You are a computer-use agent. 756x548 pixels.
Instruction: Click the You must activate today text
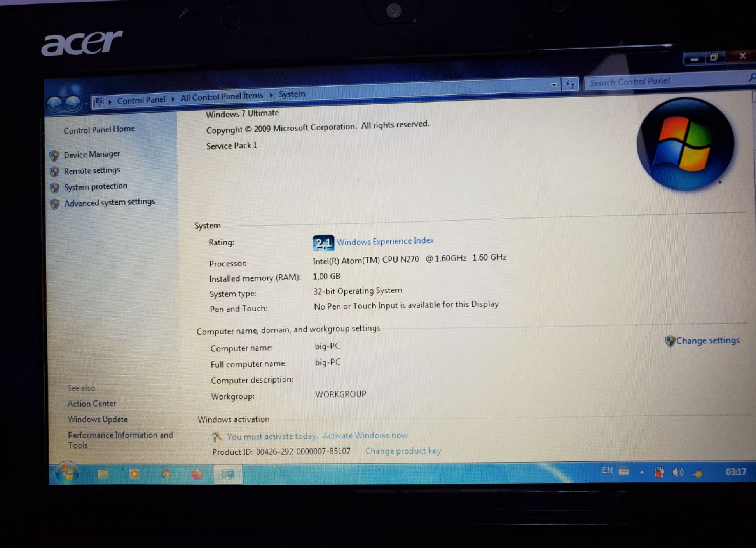pyautogui.click(x=272, y=437)
